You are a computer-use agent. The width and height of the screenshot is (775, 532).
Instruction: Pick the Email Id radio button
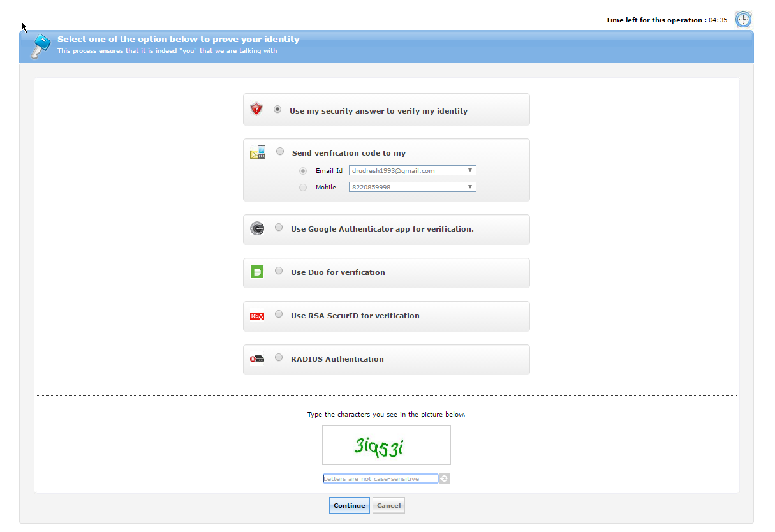[x=303, y=171]
